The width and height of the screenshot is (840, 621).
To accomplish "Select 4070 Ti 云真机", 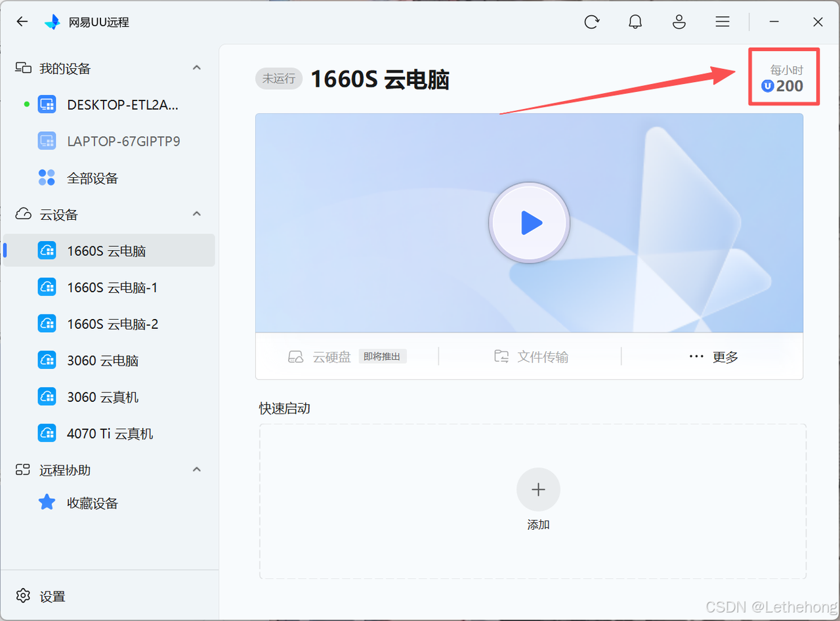I will coord(109,433).
